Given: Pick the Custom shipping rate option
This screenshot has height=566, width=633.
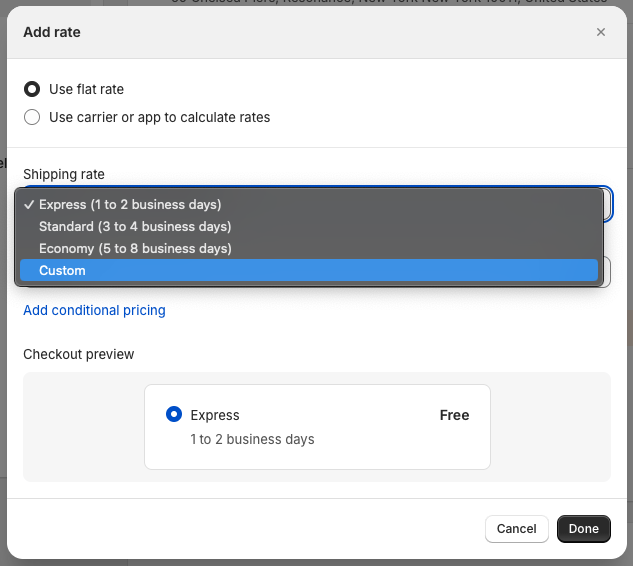Looking at the screenshot, I should [62, 270].
